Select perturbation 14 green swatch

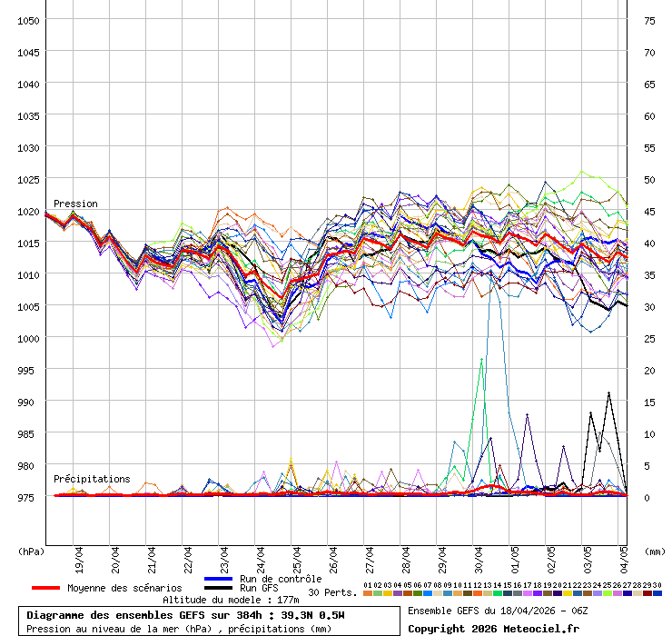[x=498, y=593]
